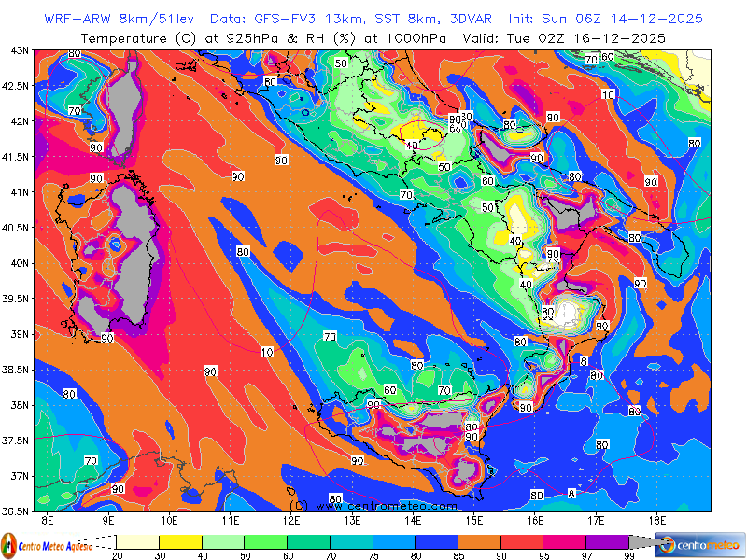Click the Init: Sun 06Z 14-12-2025 text
The height and width of the screenshot is (560, 747).
pos(605,19)
